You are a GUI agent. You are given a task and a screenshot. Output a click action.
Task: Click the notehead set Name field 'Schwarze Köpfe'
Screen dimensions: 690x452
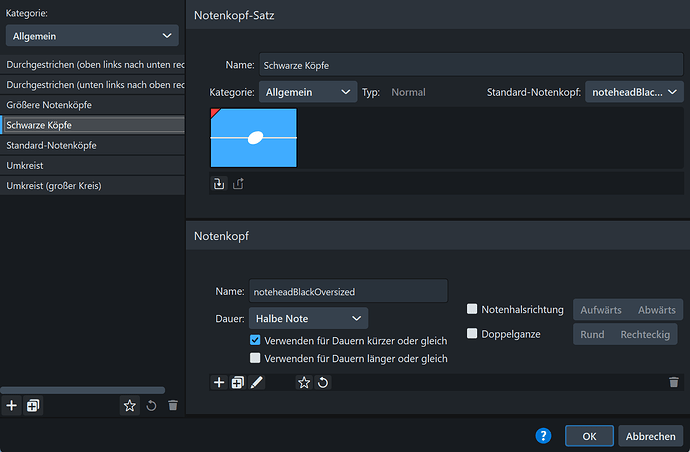click(471, 65)
